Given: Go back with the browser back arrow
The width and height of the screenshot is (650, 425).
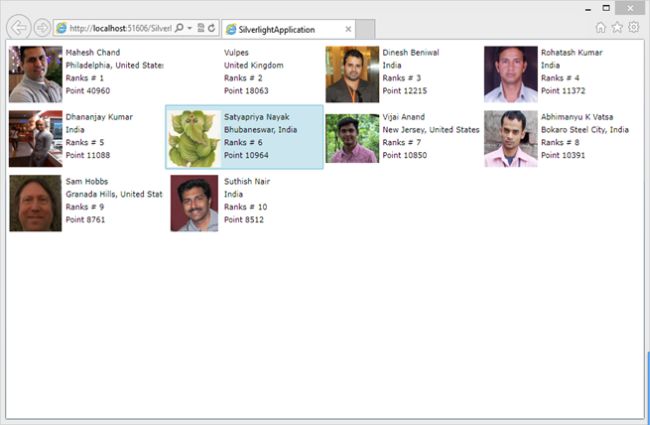Looking at the screenshot, I should [19, 27].
